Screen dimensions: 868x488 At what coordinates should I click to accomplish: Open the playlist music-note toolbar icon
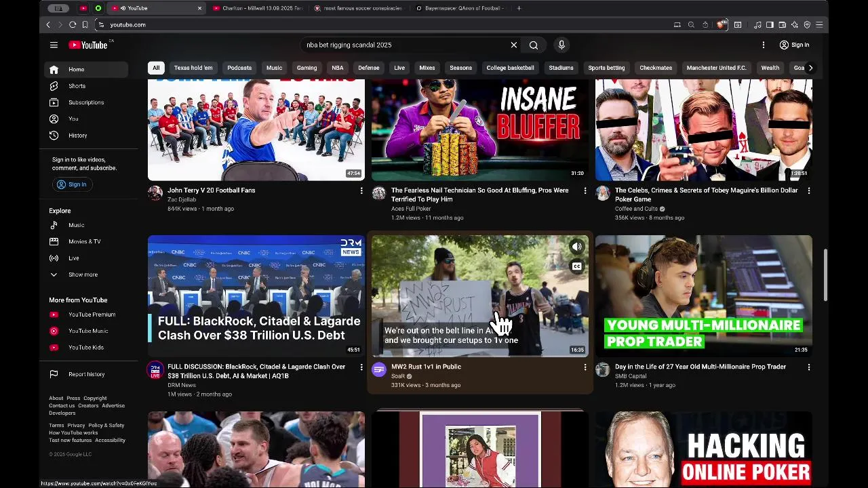coord(757,24)
